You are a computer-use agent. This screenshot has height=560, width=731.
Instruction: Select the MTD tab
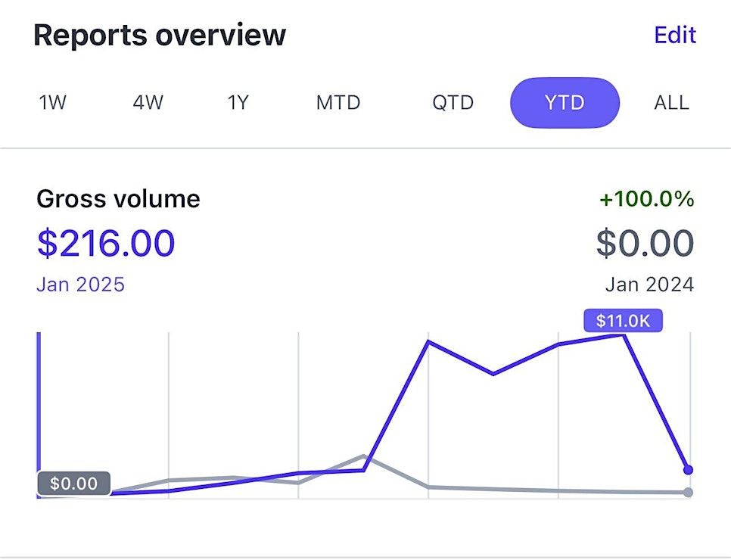338,102
